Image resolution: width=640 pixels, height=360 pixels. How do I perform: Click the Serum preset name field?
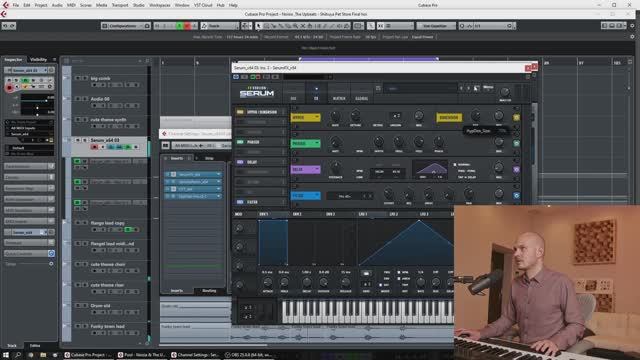[x=420, y=88]
